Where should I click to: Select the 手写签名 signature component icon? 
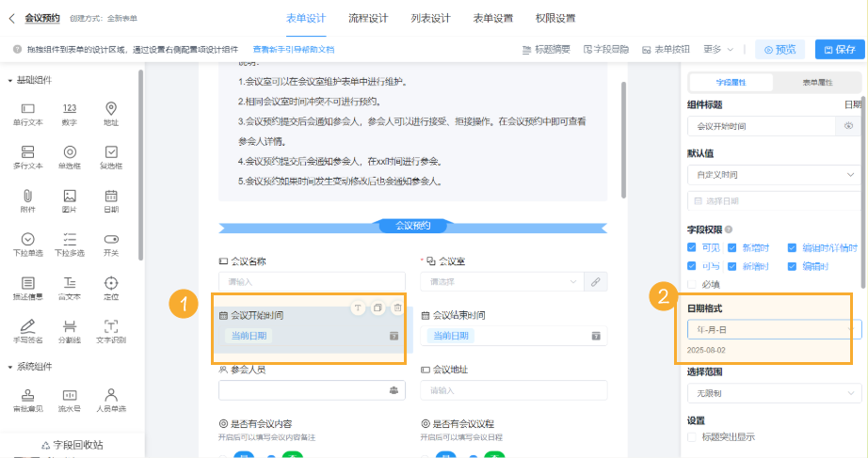click(x=27, y=325)
